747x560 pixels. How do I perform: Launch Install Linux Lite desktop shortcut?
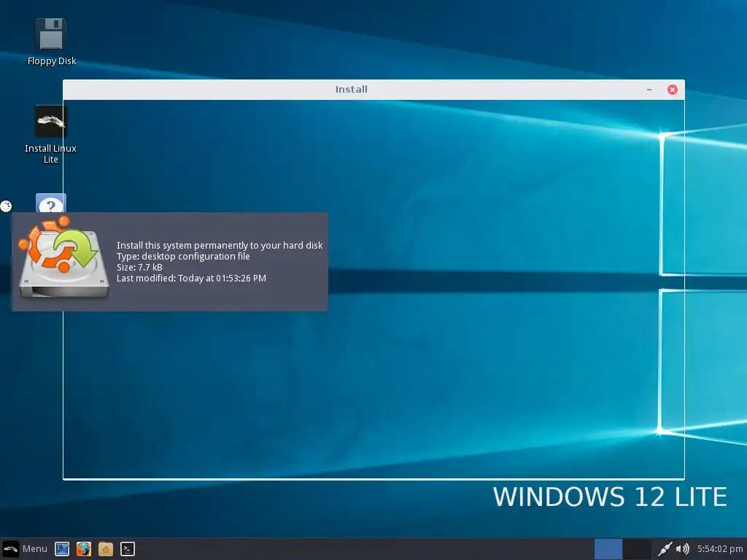pyautogui.click(x=51, y=121)
